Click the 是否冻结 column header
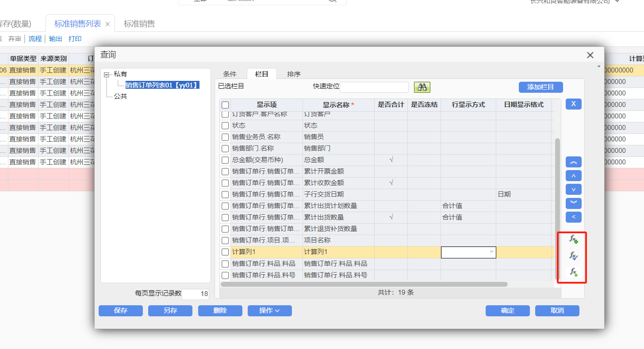The image size is (644, 349). [x=424, y=105]
